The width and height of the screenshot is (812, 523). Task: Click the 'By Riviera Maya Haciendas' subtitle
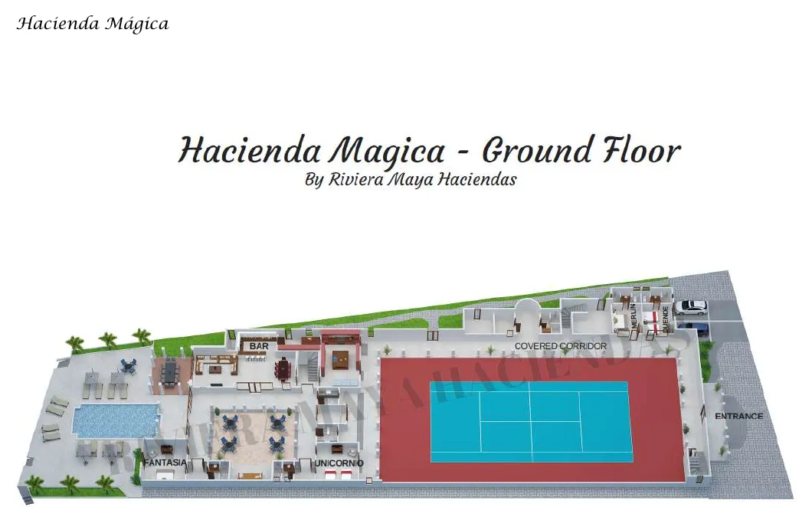tap(411, 179)
